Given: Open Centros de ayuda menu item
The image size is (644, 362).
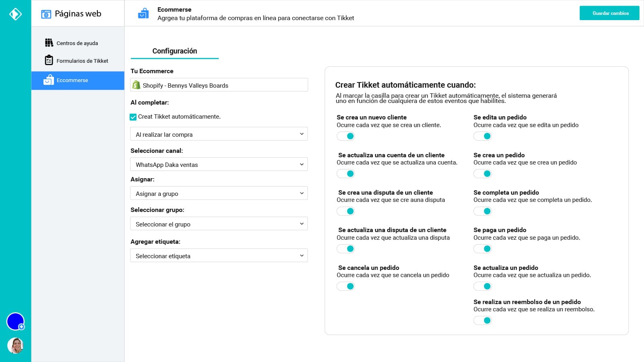Looking at the screenshot, I should pyautogui.click(x=77, y=43).
